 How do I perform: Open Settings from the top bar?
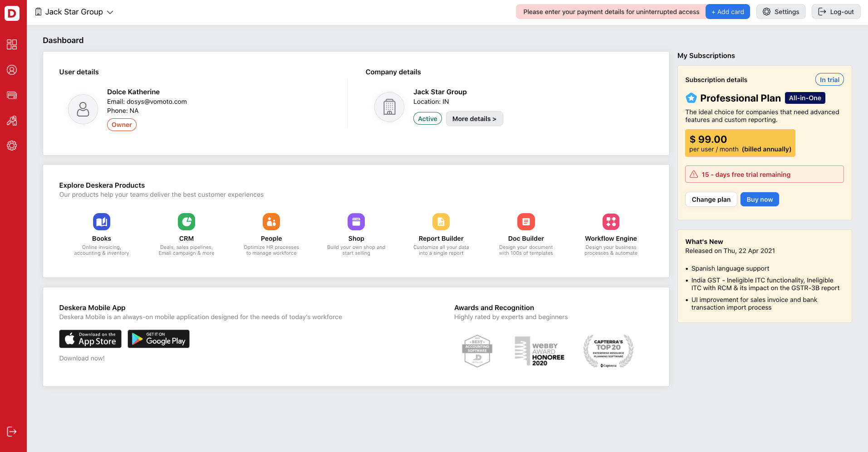click(x=781, y=12)
